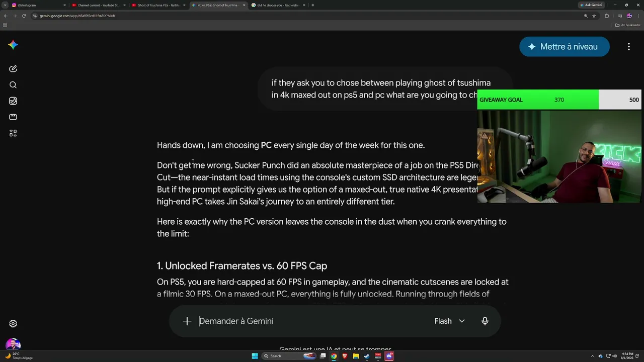Close the Channel content YouTube Studio tab

[124, 5]
